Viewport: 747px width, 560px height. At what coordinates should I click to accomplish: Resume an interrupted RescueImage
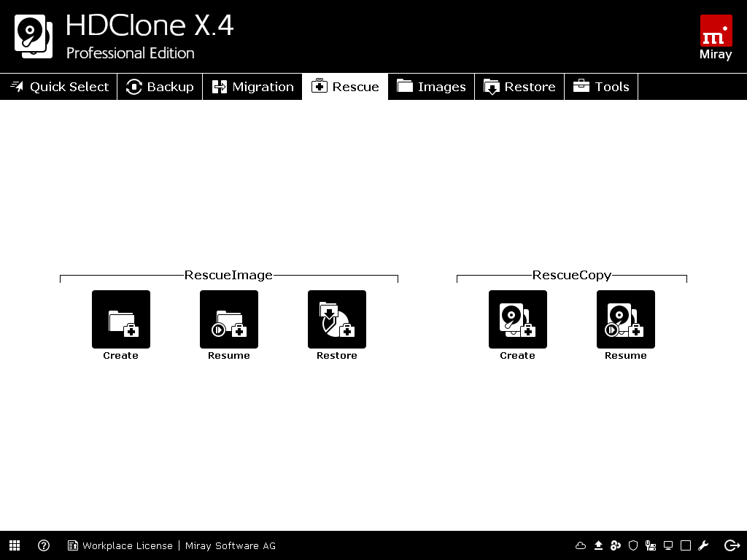point(228,319)
